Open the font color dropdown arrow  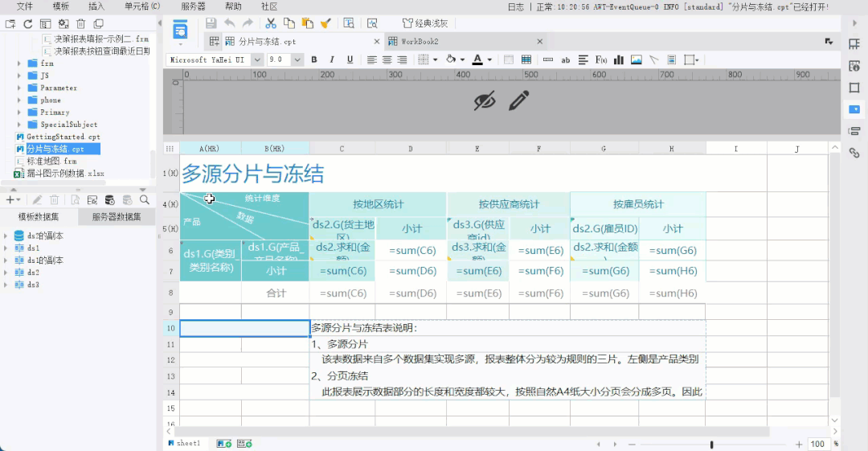click(x=490, y=59)
